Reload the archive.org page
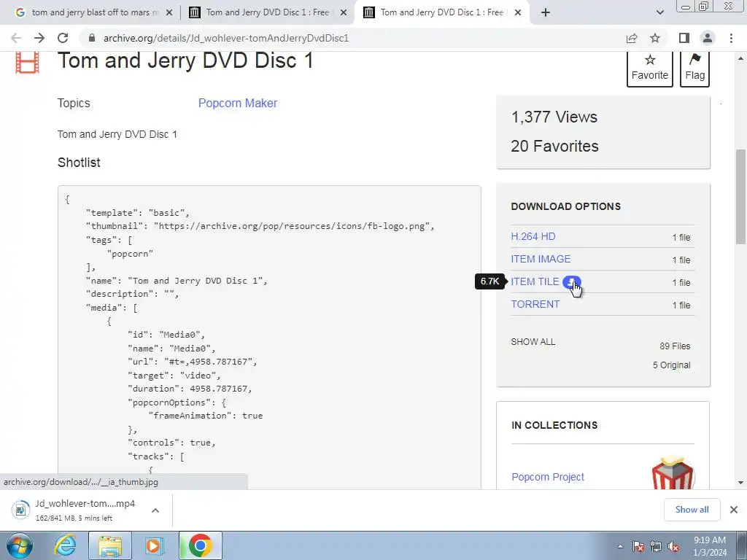This screenshot has width=747, height=560. pos(63,38)
